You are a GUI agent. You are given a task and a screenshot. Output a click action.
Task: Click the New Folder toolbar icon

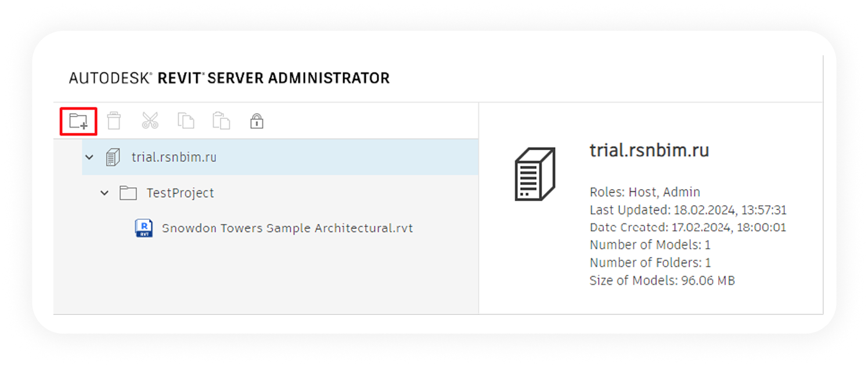(78, 121)
